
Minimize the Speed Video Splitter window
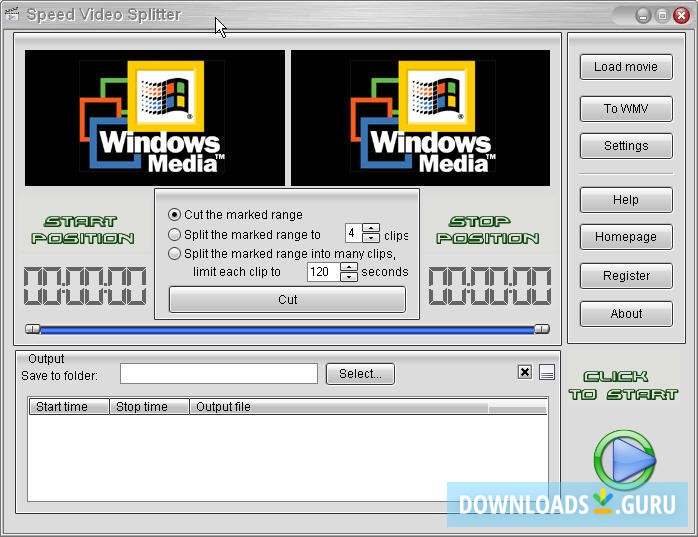pos(643,16)
